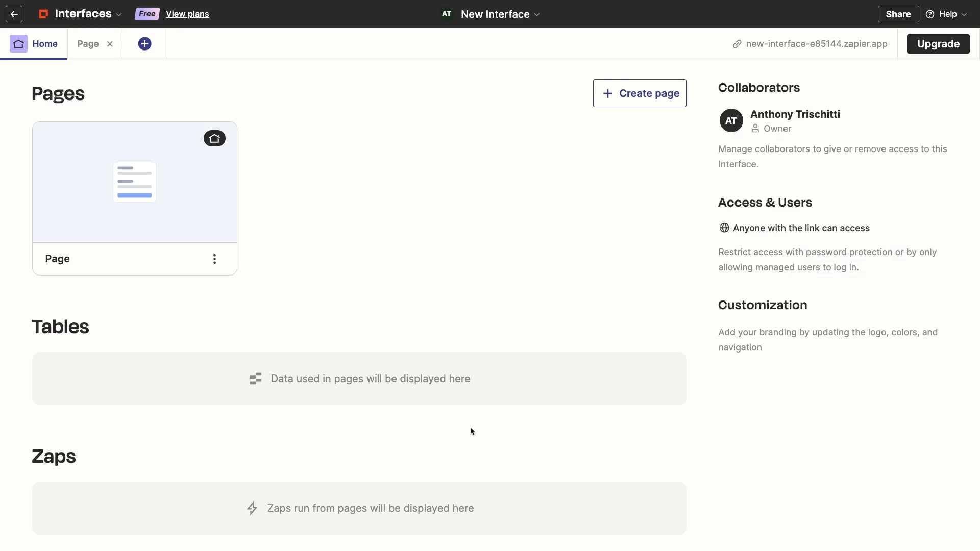Click Manage collaborators link
980x551 pixels.
click(764, 148)
